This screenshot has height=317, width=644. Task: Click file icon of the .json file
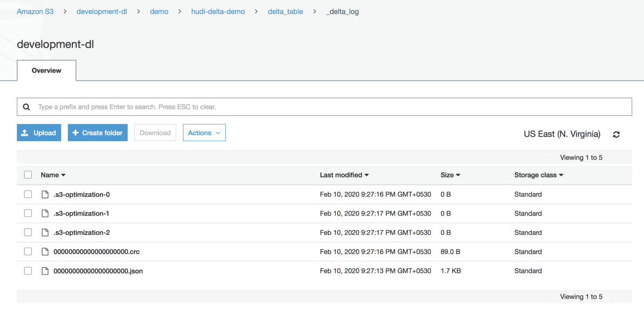tap(45, 271)
